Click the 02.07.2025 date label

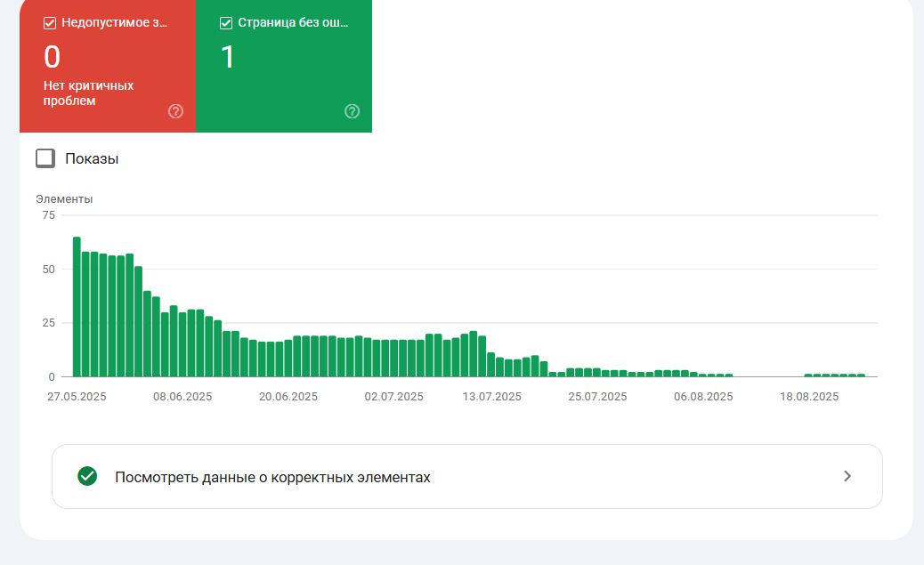click(x=393, y=397)
